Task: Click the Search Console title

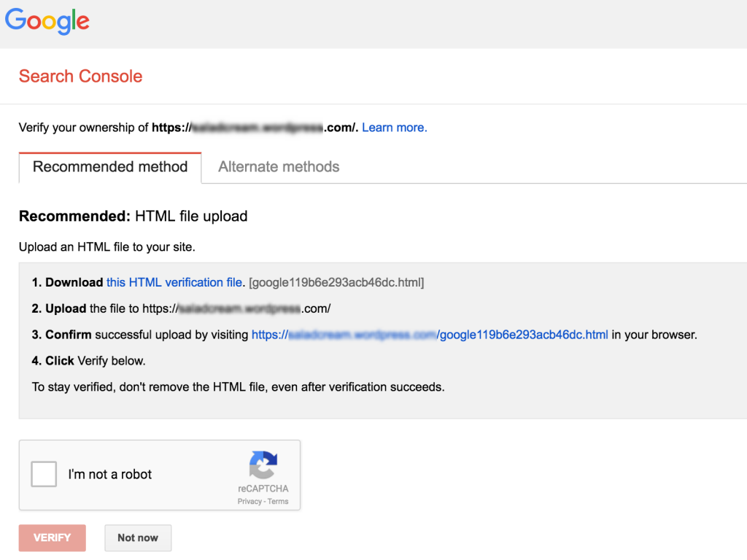Action: coord(80,76)
